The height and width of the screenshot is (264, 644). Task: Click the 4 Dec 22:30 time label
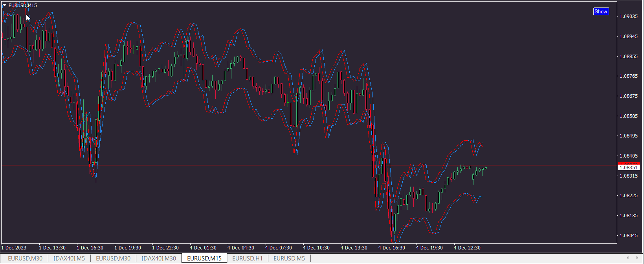(x=467, y=248)
